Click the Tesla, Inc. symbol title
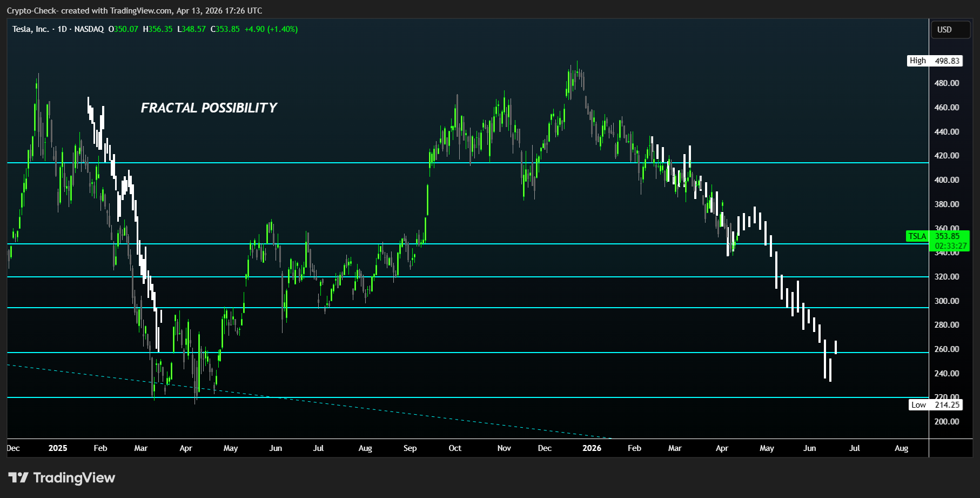 tap(30, 29)
